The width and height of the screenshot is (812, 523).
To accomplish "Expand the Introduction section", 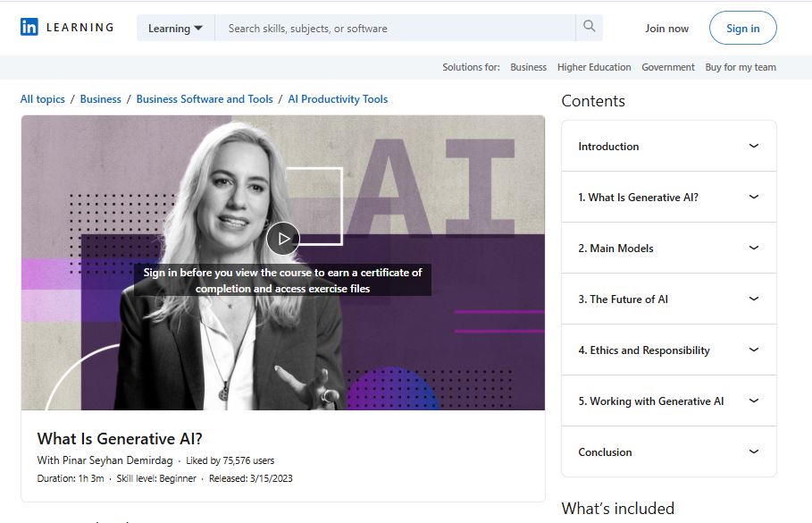I will pos(668,147).
